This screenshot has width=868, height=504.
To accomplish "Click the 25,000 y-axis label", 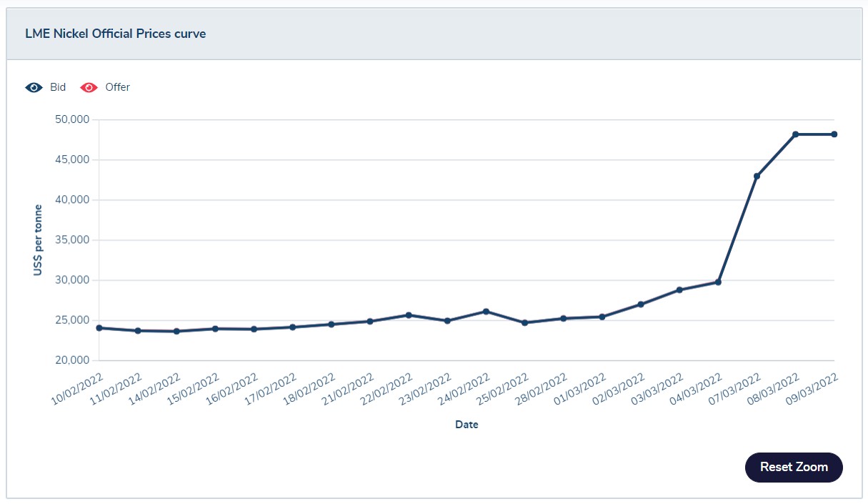I will click(x=71, y=320).
